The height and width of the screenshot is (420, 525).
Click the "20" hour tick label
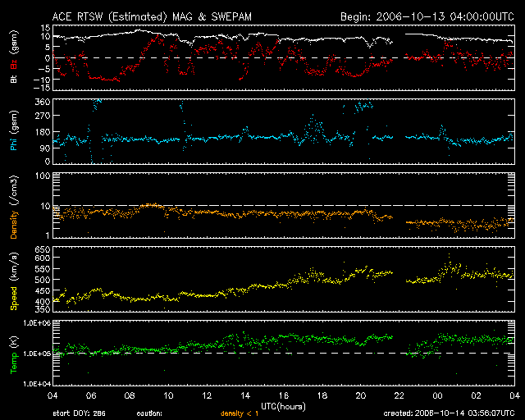(361, 395)
